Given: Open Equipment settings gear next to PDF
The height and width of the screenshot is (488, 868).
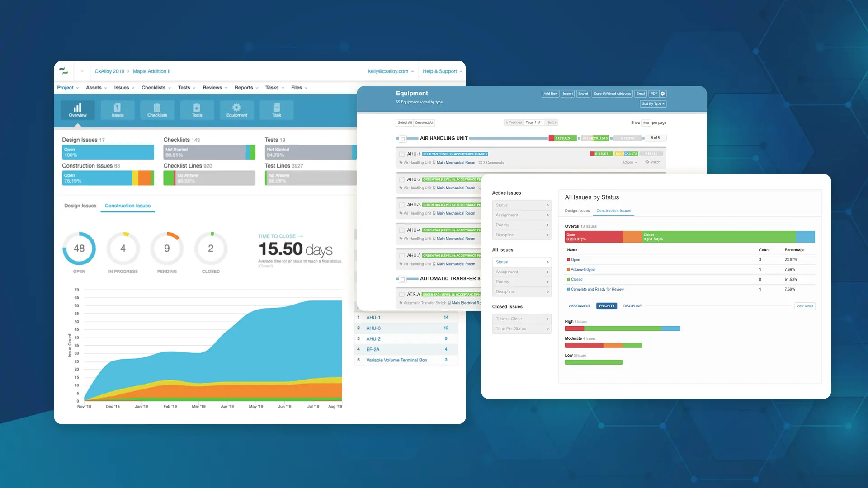Looking at the screenshot, I should [x=663, y=94].
